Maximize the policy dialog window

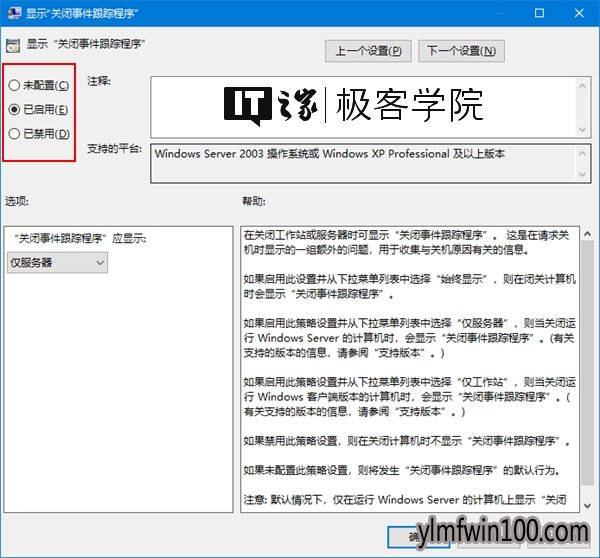[539, 13]
